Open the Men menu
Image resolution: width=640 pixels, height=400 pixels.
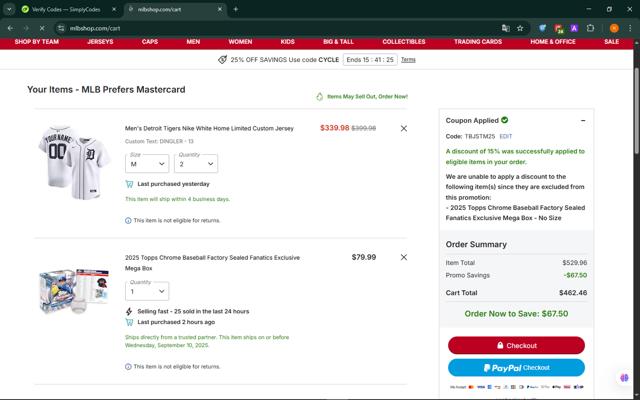pyautogui.click(x=193, y=42)
